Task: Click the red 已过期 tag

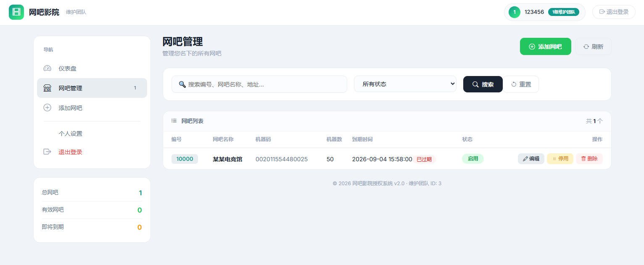Action: (x=424, y=159)
